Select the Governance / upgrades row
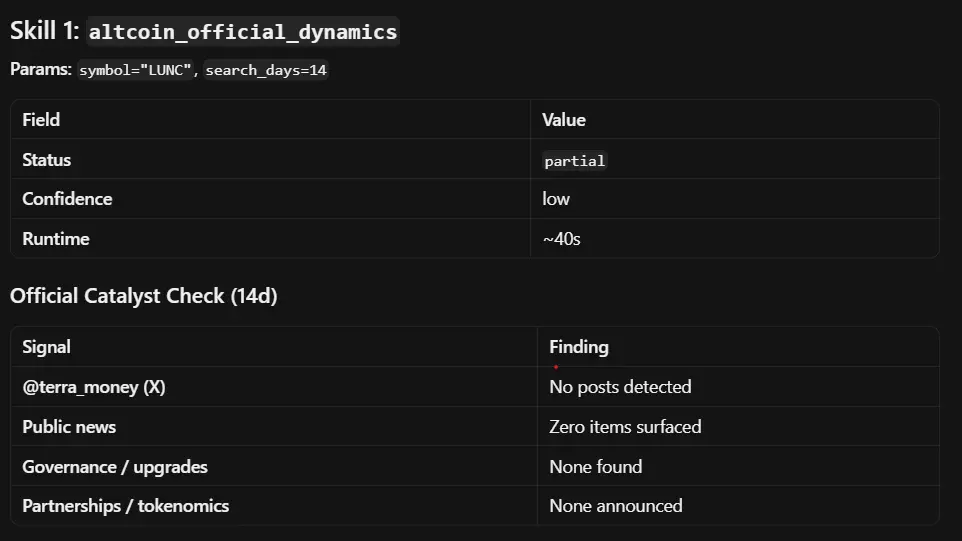This screenshot has height=541, width=962. (x=475, y=466)
